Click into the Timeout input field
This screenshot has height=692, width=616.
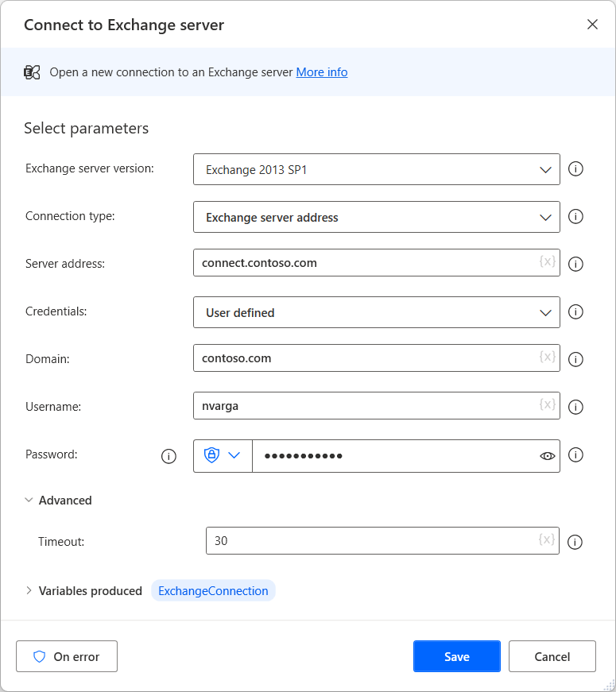(366, 540)
